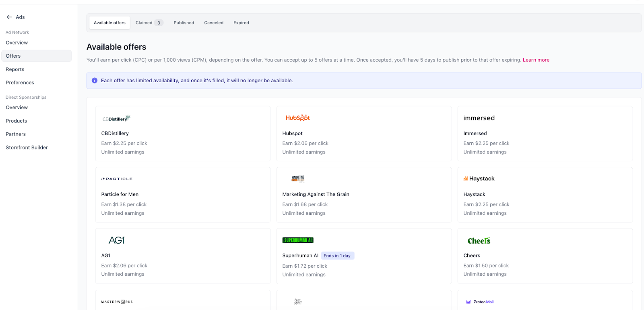
Task: Select the Marketing Against The Grain offer
Action: pos(363,194)
